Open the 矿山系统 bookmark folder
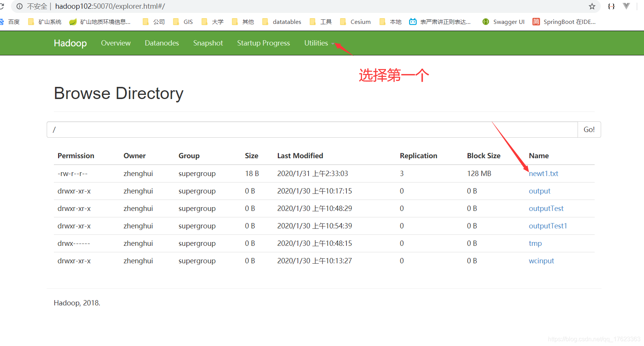Viewport: 644px width, 346px height. 45,22
